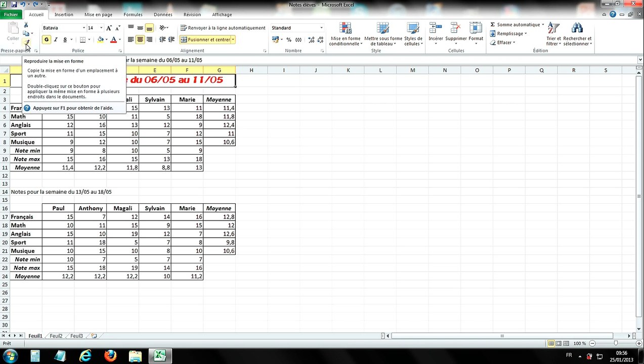This screenshot has height=364, width=644.
Task: Click the Cut scissors icon
Action: coord(26,25)
